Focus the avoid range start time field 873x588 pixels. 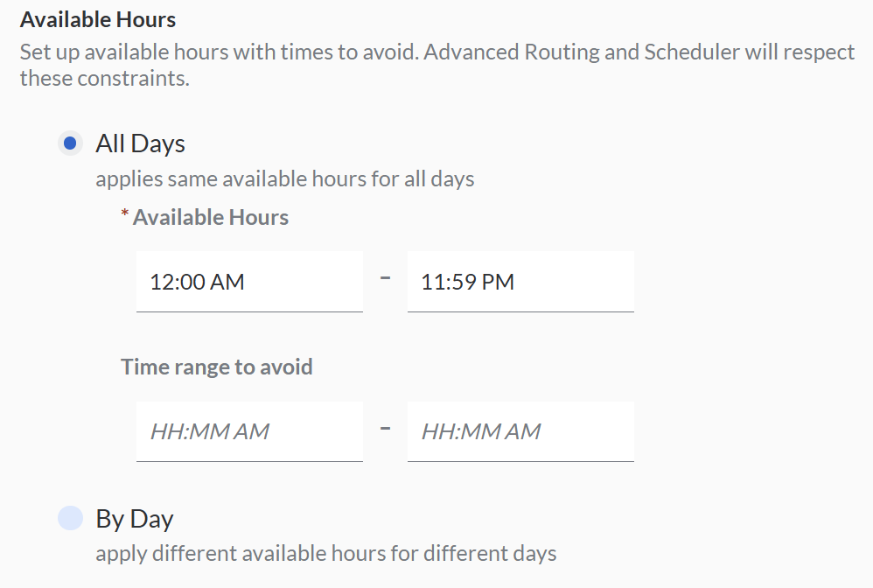249,431
